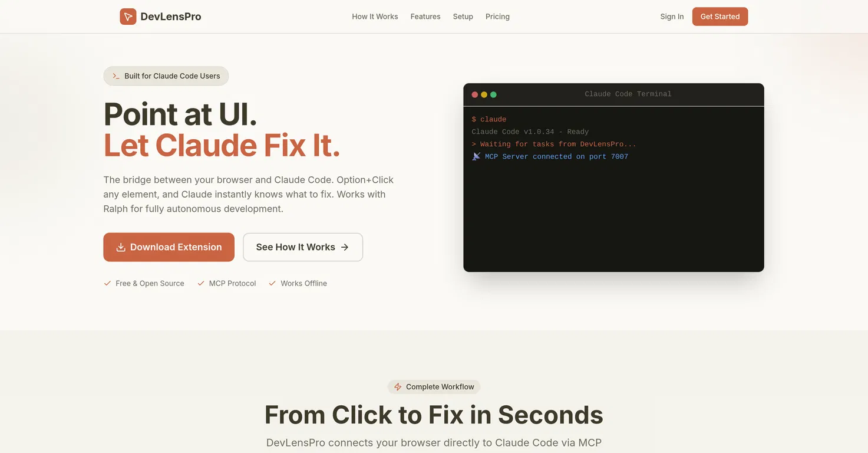Open the Pricing nav link
Image resolution: width=868 pixels, height=453 pixels.
point(497,17)
